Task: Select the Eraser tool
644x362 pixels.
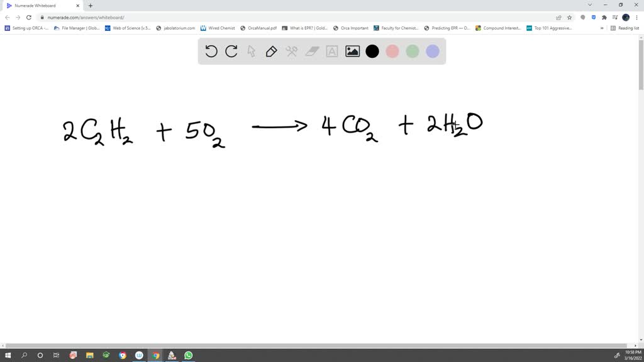Action: [x=312, y=52]
